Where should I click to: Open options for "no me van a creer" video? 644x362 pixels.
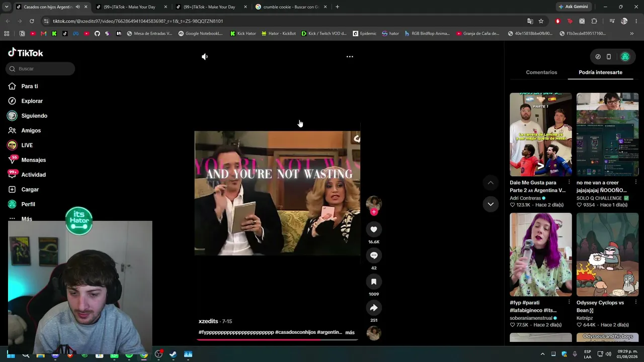[x=635, y=183]
